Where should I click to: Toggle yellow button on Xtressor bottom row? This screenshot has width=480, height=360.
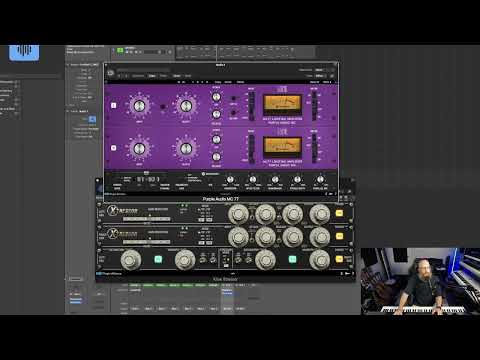[339, 259]
